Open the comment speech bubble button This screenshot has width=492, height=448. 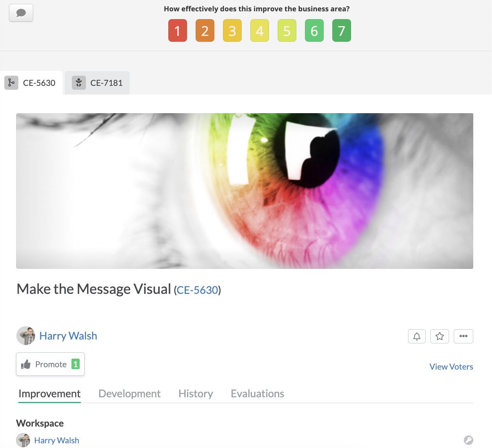click(21, 13)
